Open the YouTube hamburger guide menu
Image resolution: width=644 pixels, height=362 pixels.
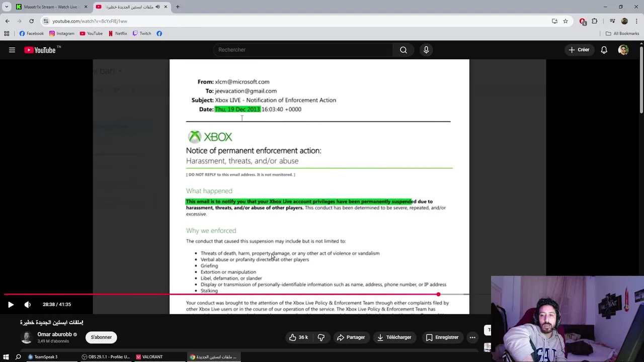(x=12, y=50)
